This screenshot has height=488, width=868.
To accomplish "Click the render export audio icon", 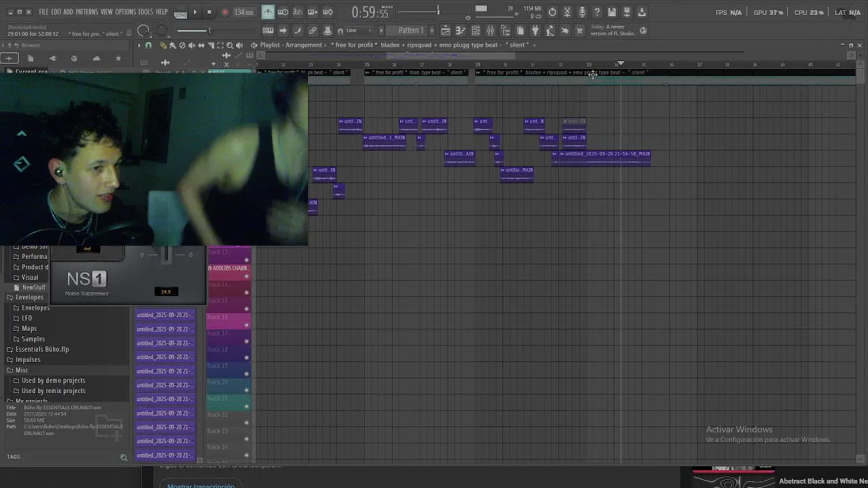I will 627,12.
